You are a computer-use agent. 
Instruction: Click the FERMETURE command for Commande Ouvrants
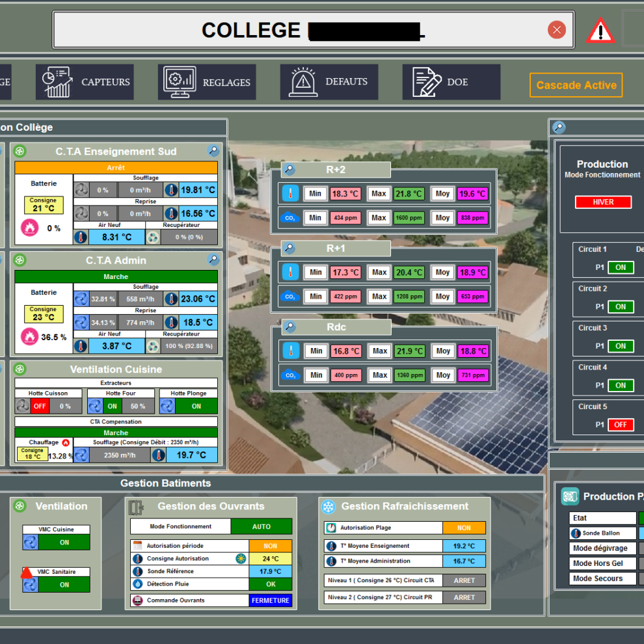[271, 600]
